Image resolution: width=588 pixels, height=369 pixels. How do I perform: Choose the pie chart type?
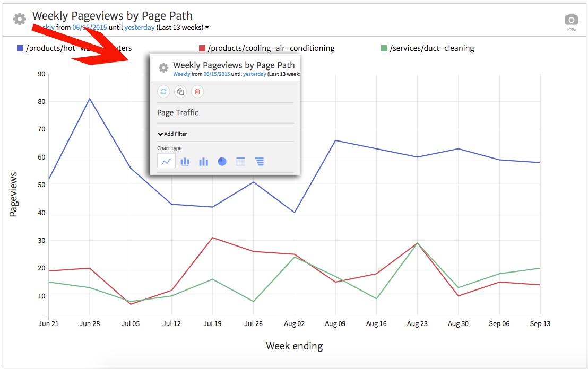point(222,162)
